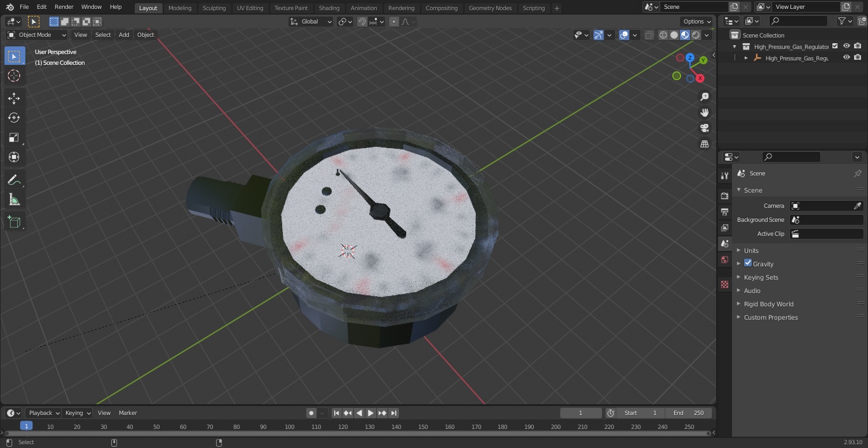Open the Render menu

[64, 7]
